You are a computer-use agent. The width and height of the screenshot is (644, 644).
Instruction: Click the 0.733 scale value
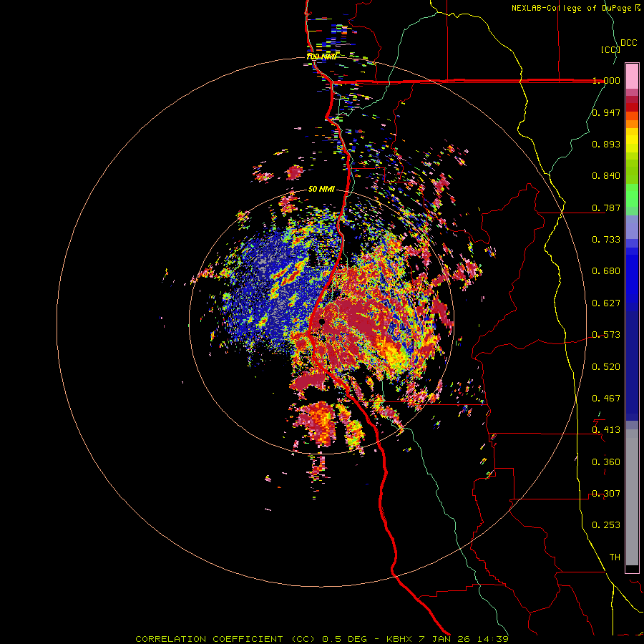pos(606,240)
